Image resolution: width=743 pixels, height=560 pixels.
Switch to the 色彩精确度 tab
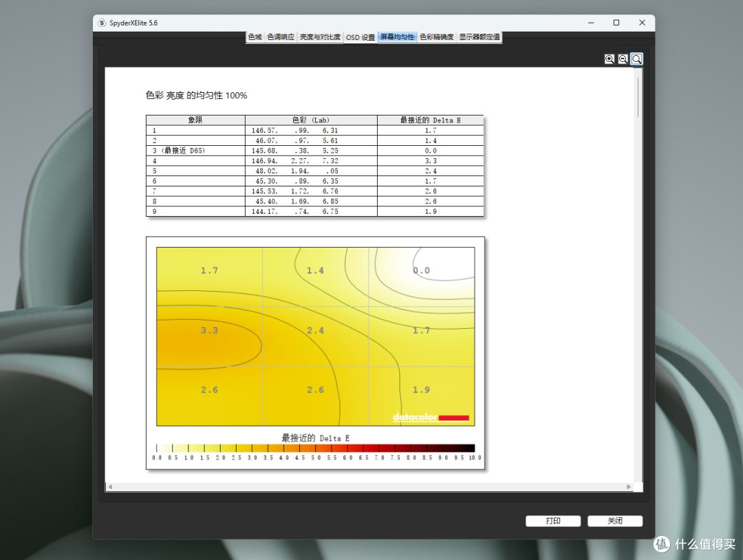[x=436, y=37]
